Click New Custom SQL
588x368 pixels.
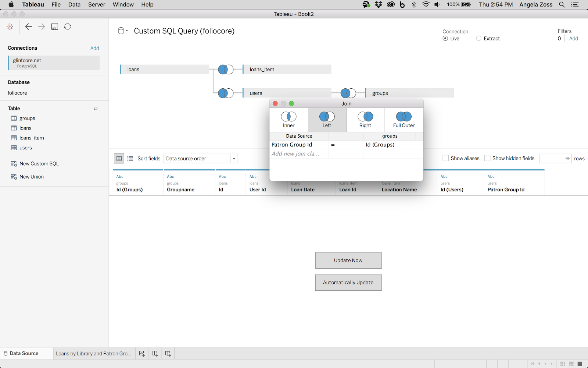[x=39, y=164]
